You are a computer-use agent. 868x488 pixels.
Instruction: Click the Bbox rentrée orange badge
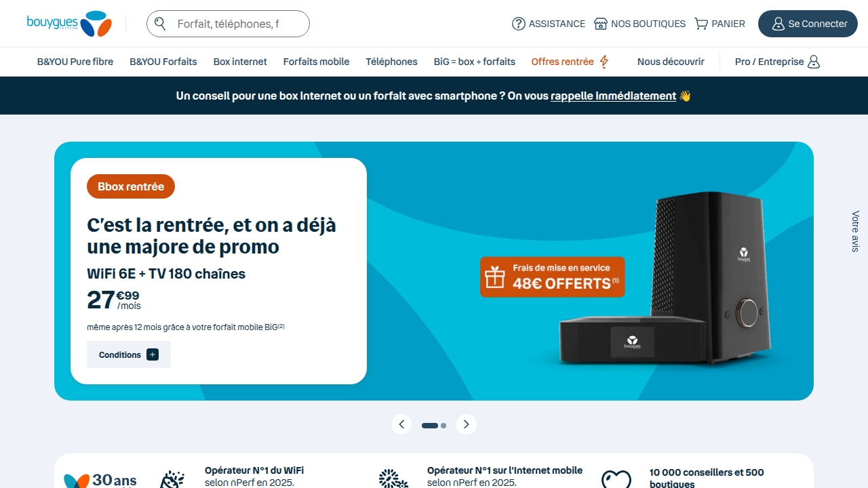[x=131, y=186]
